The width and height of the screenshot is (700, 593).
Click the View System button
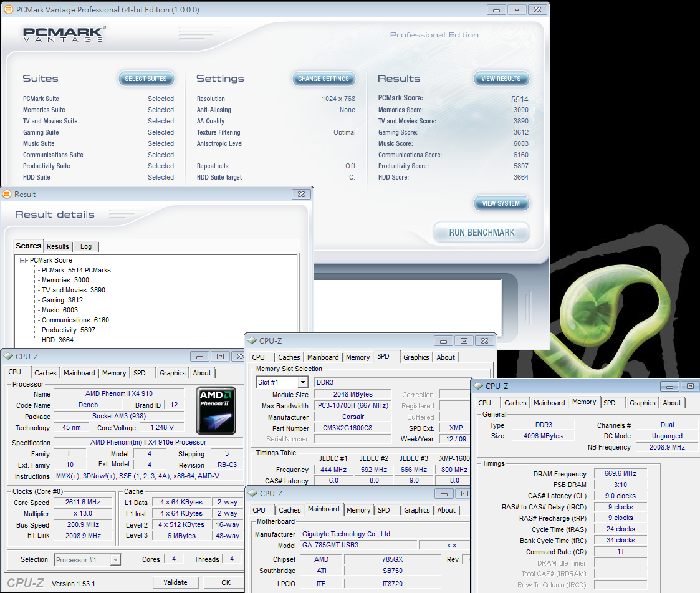501,203
